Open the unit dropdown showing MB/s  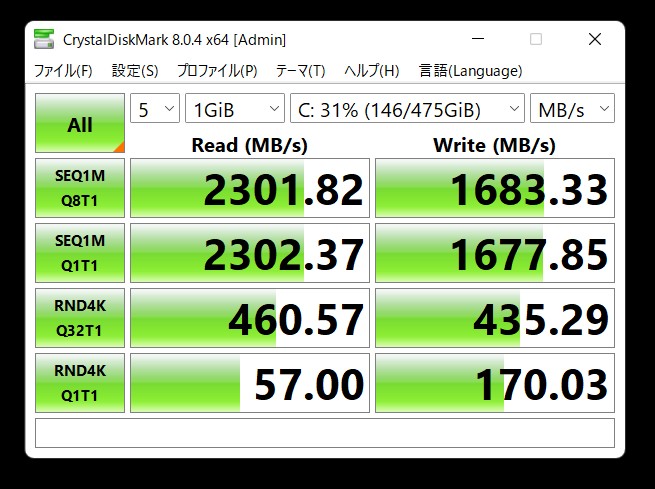coord(572,108)
